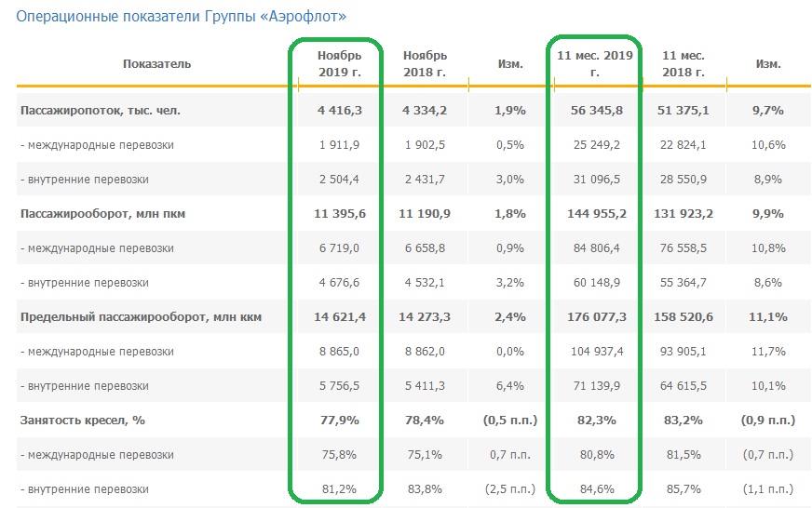Select the value '144 955,2'
The image size is (812, 508).
tap(597, 214)
